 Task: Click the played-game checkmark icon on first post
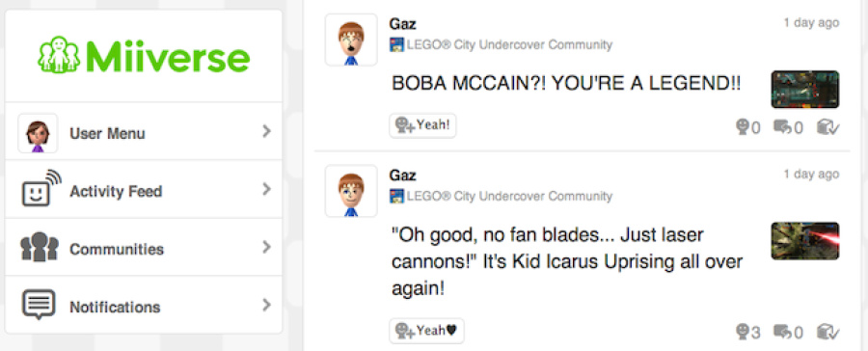[828, 128]
